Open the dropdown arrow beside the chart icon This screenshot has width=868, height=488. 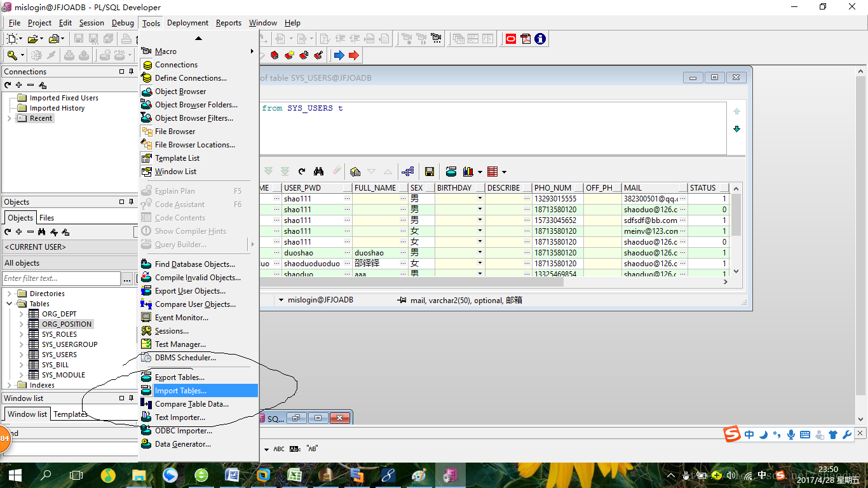[480, 172]
